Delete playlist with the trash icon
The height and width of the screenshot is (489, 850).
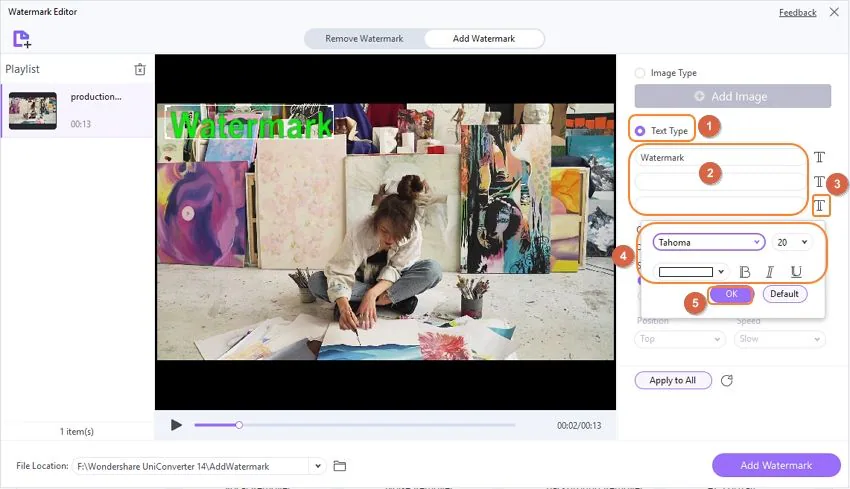[140, 69]
